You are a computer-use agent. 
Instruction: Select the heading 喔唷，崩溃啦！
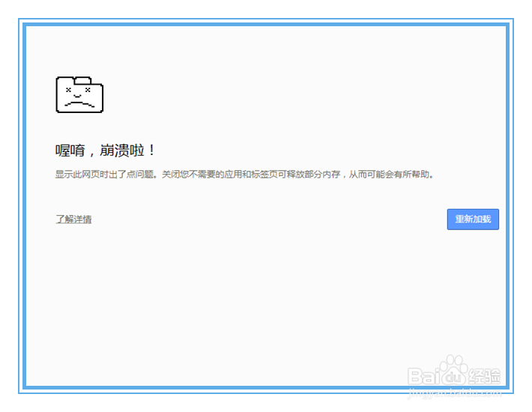(105, 151)
